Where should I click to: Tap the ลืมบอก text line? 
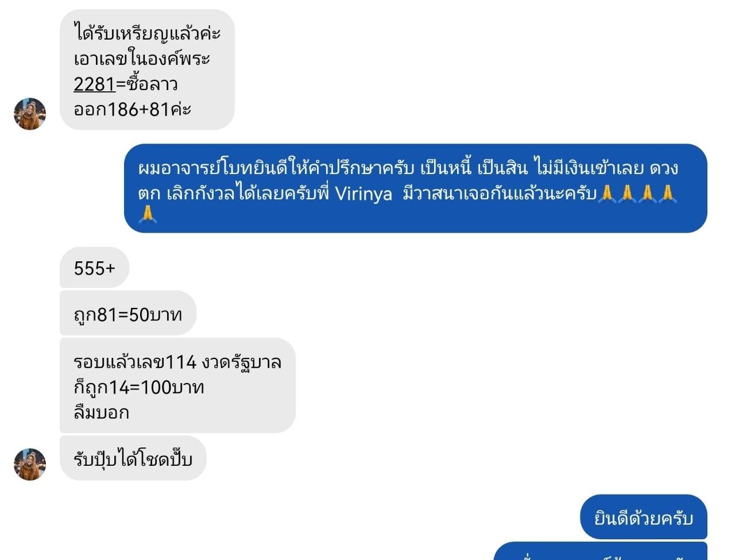click(102, 412)
